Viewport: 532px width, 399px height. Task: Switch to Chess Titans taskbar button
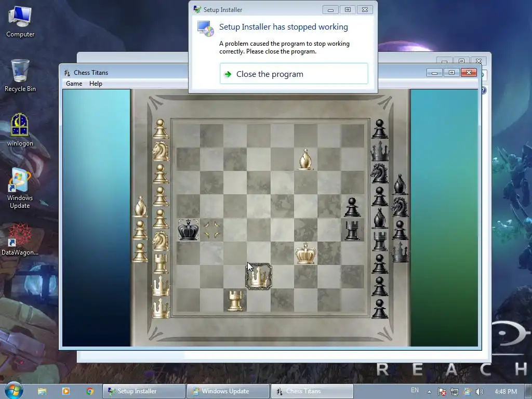click(x=312, y=391)
